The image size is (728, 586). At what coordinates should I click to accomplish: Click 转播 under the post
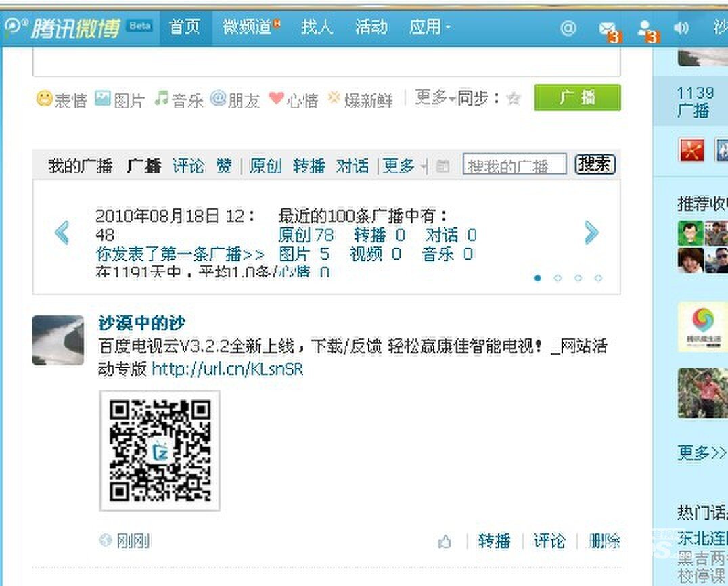(x=495, y=541)
